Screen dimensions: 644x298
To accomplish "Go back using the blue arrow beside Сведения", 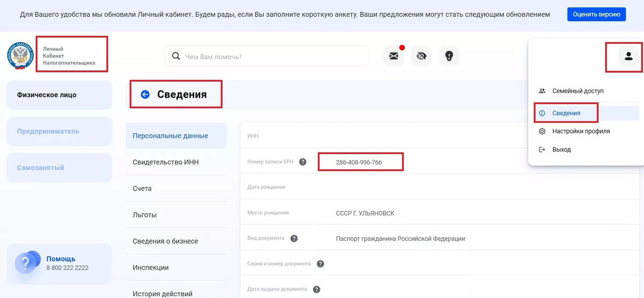I will pyautogui.click(x=145, y=95).
